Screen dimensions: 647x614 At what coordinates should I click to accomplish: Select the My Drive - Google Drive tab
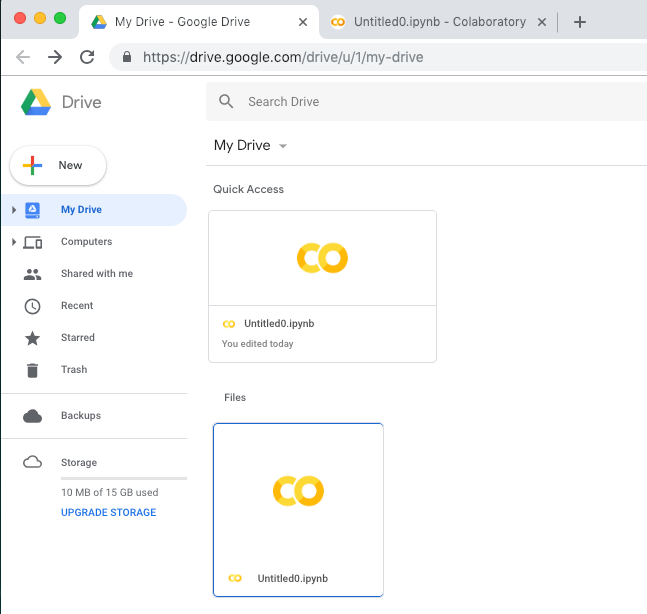coord(198,22)
